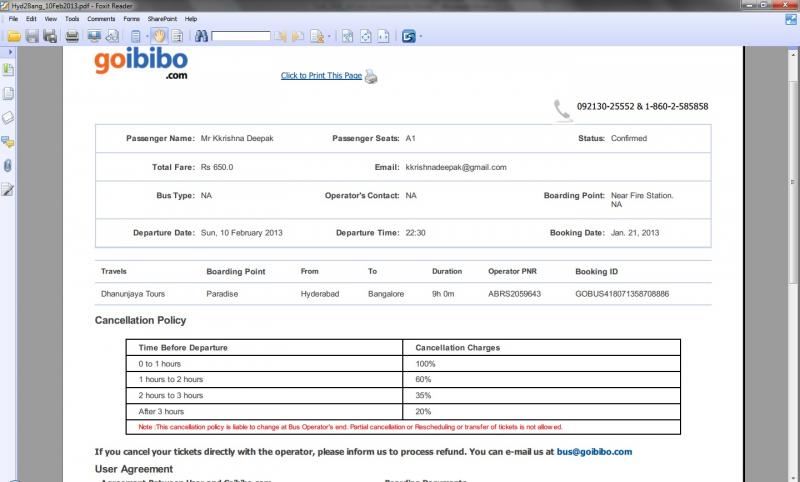Open the Forms menu
The width and height of the screenshot is (800, 482).
click(x=131, y=19)
